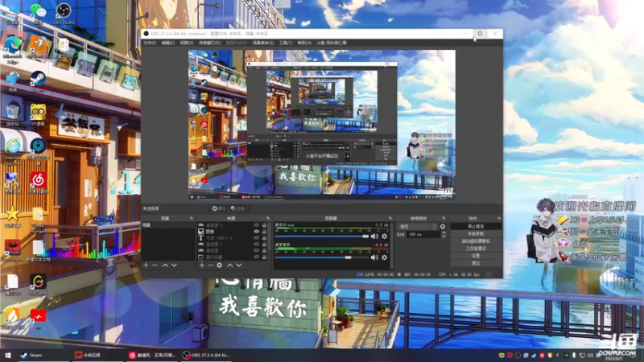Viewport: 644px width, 362px height.
Task: Open Internet Explorer desktop shortcut
Action: tap(13, 151)
